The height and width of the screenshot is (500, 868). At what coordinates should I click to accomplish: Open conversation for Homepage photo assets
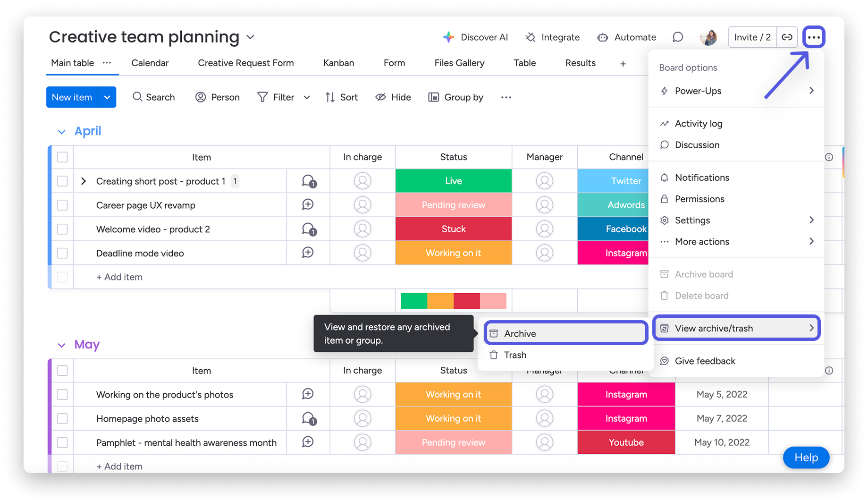(309, 418)
